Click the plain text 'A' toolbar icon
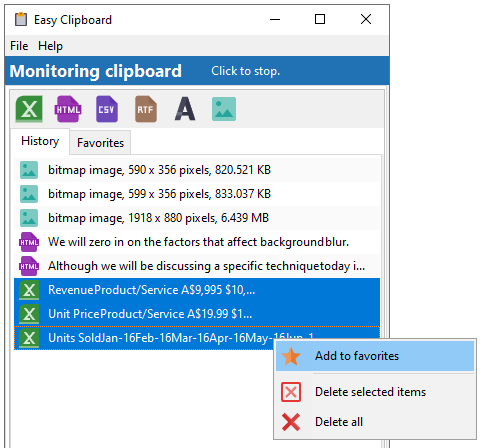The width and height of the screenshot is (490, 448). click(x=185, y=109)
